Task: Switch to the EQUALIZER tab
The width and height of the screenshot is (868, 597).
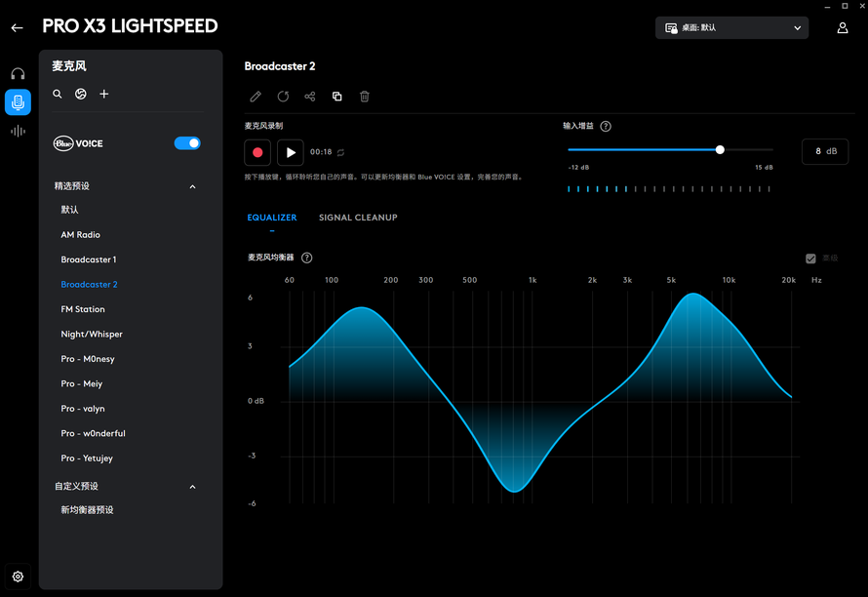Action: pyautogui.click(x=272, y=218)
